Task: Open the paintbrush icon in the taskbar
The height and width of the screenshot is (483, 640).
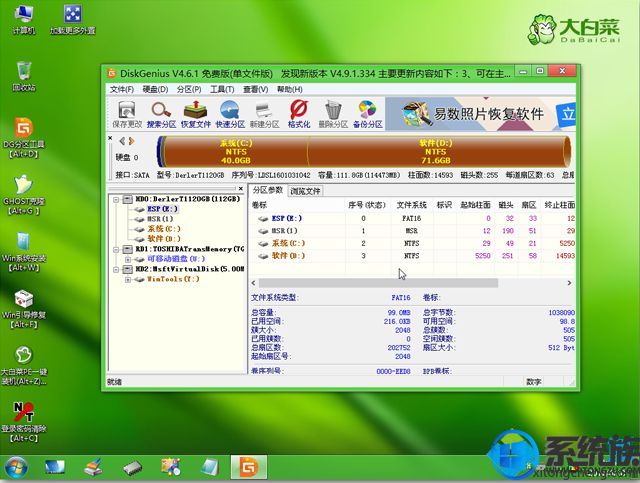Action: (93, 467)
